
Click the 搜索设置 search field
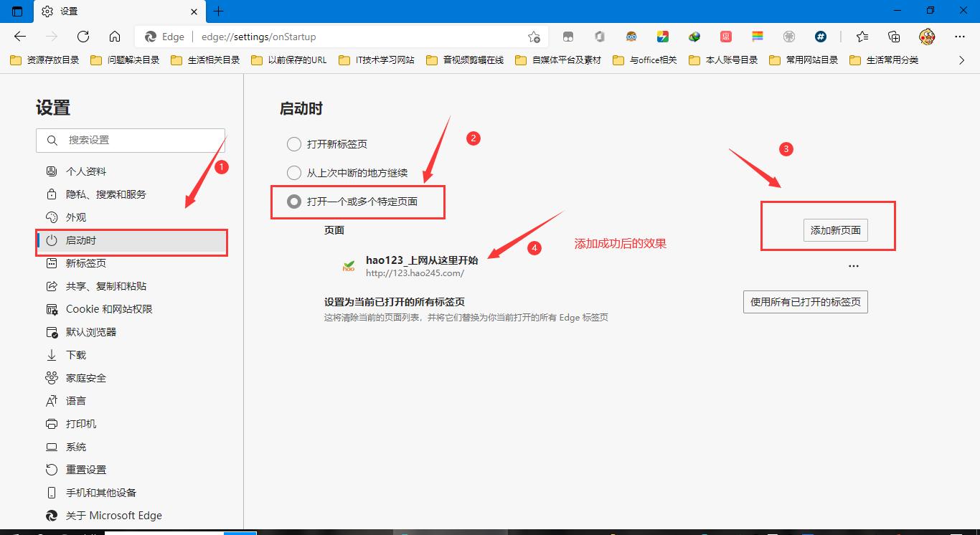click(x=131, y=139)
